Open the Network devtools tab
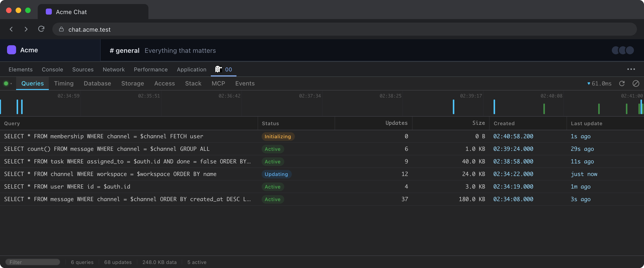 (114, 69)
